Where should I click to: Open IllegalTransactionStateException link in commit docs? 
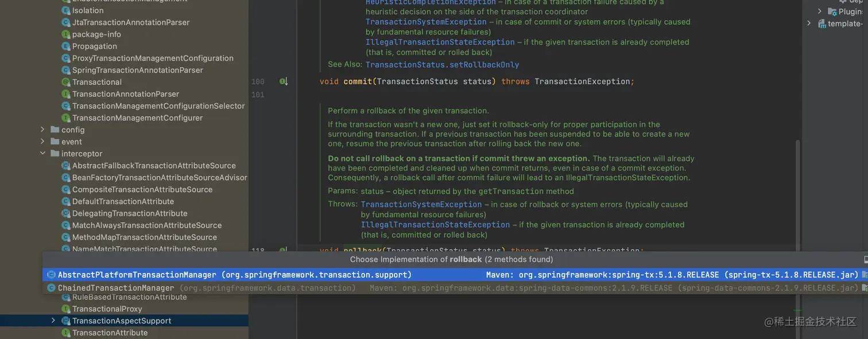pyautogui.click(x=440, y=42)
